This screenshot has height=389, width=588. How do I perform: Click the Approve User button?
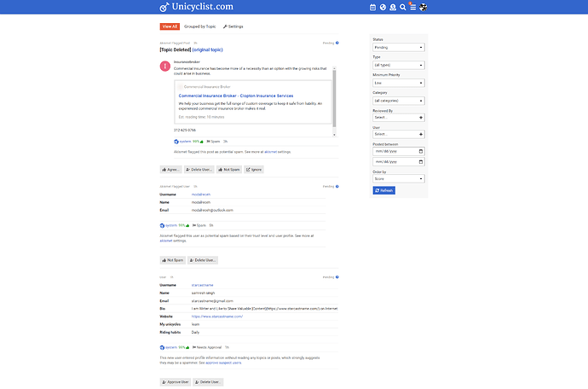tap(175, 382)
